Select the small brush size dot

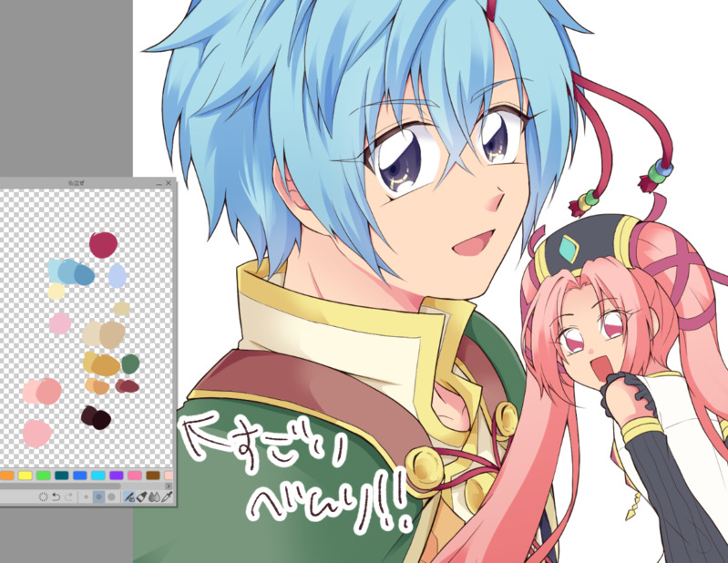tap(86, 496)
